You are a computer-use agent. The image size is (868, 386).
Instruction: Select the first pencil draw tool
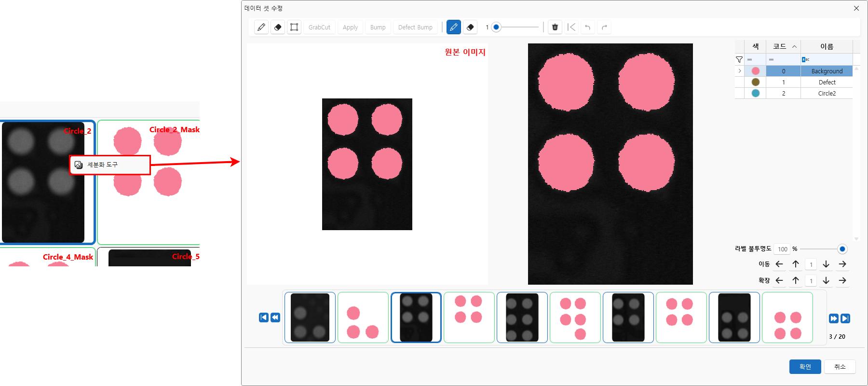click(x=261, y=28)
